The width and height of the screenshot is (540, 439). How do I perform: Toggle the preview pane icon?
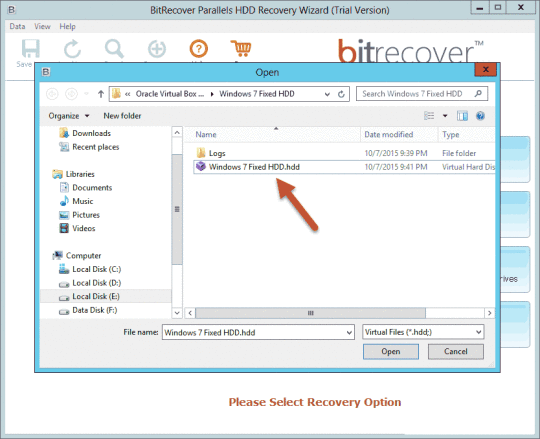point(462,116)
